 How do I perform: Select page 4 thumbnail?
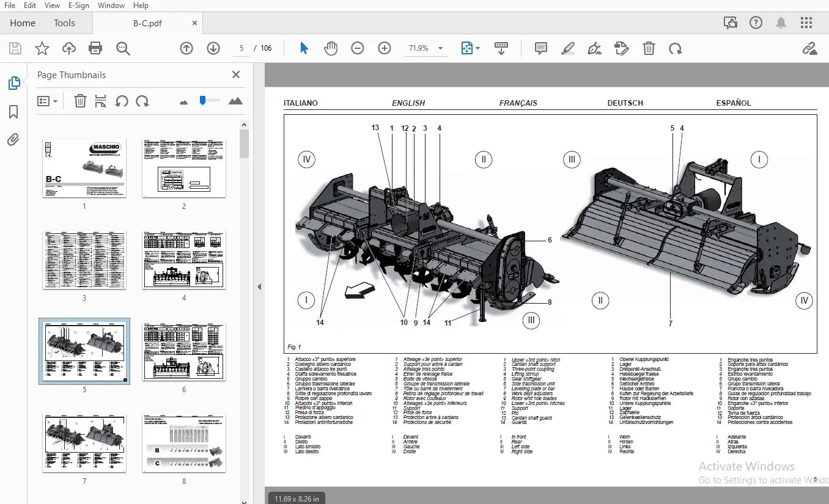(184, 260)
